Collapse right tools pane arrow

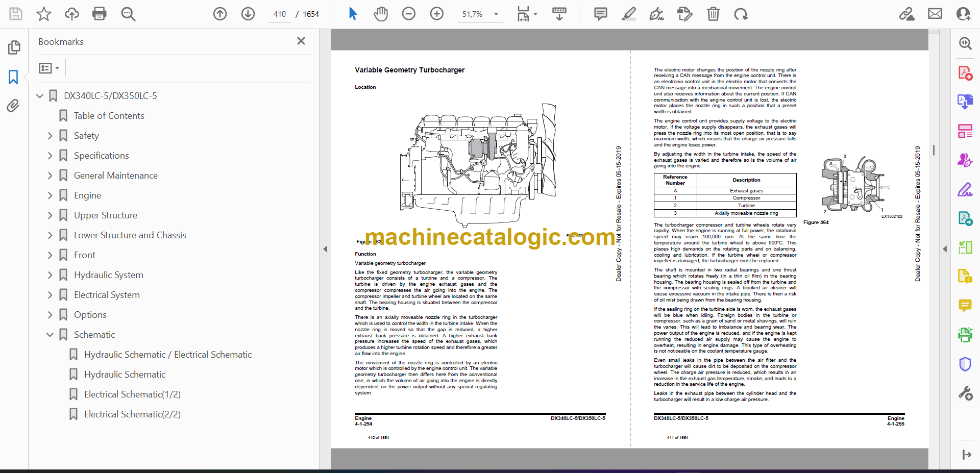coord(945,249)
